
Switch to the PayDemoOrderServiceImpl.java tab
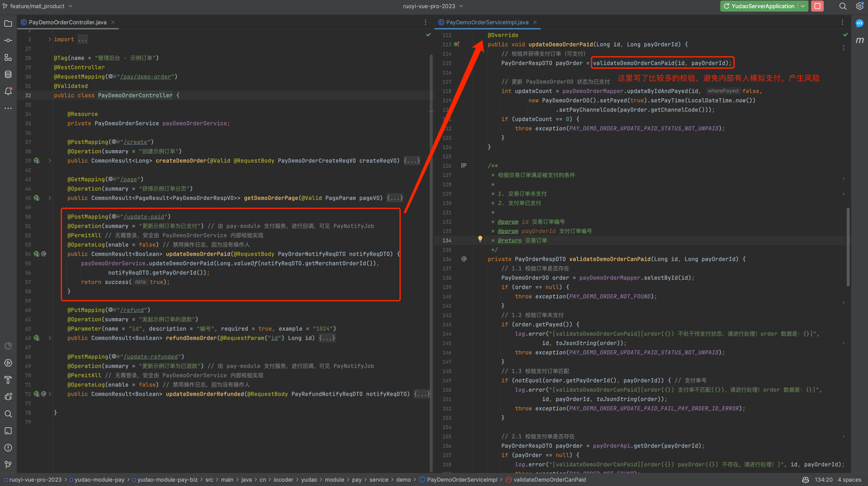pyautogui.click(x=487, y=22)
